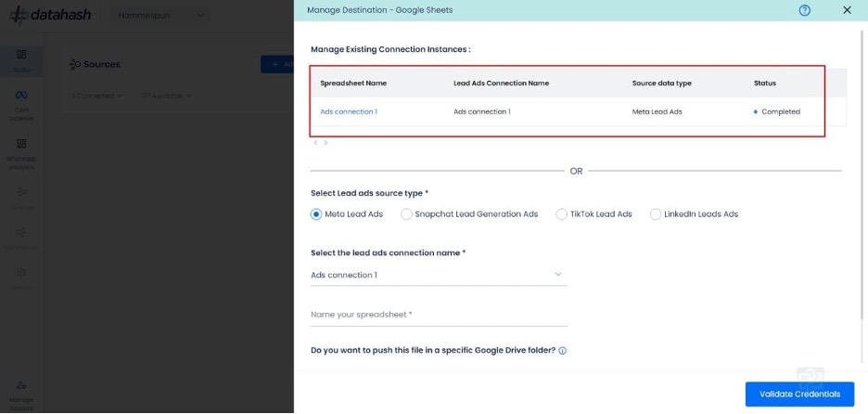The height and width of the screenshot is (414, 868).
Task: Select LinkedIn Leads Ads option
Action: pyautogui.click(x=656, y=213)
